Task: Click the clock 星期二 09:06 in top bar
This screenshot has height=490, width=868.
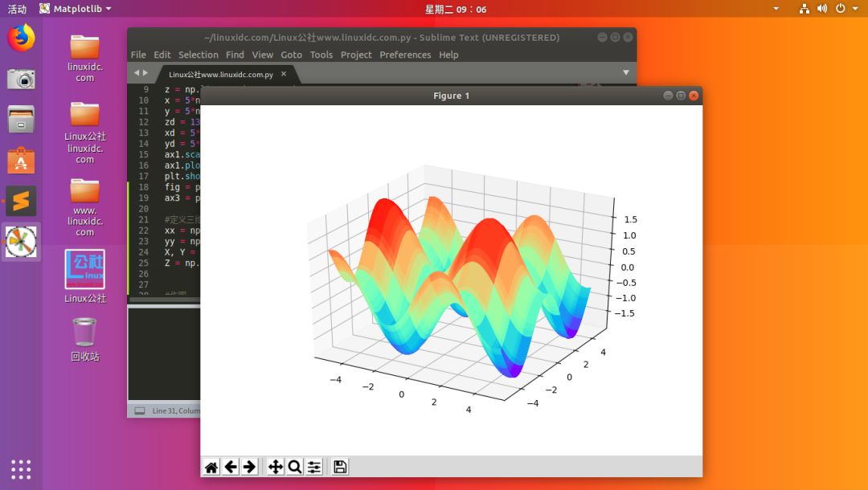Action: point(456,9)
